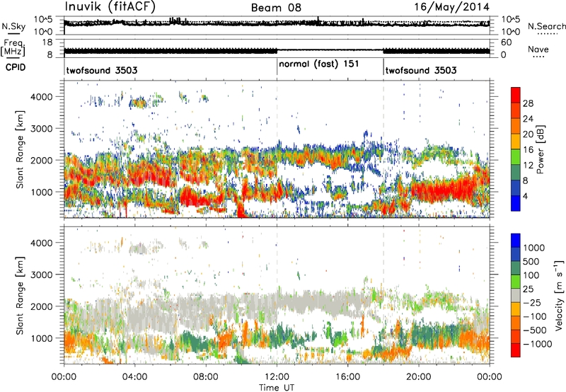Click the 'Nave' legend label
Viewport: 566px width, 392px height.
click(538, 50)
